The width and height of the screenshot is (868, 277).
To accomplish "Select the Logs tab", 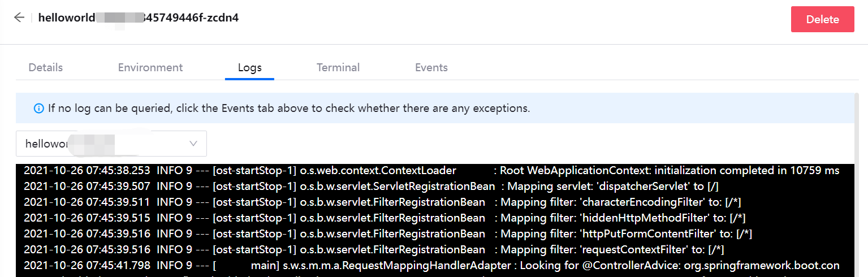I will coord(249,68).
